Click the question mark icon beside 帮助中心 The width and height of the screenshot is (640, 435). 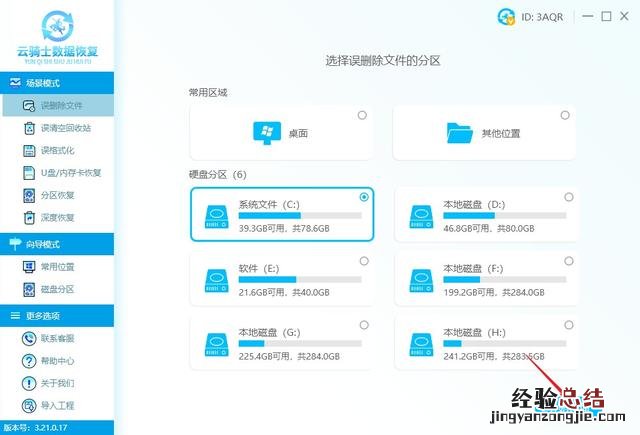[29, 361]
